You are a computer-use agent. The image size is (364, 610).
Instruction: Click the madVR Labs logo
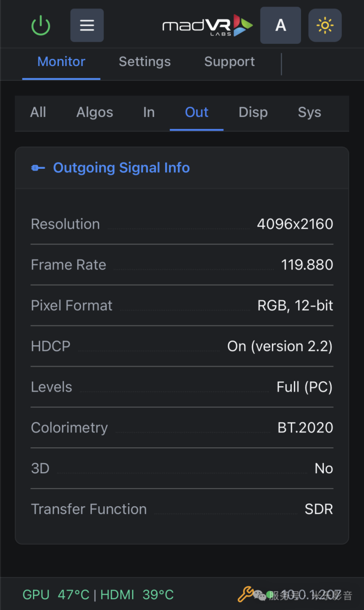207,25
